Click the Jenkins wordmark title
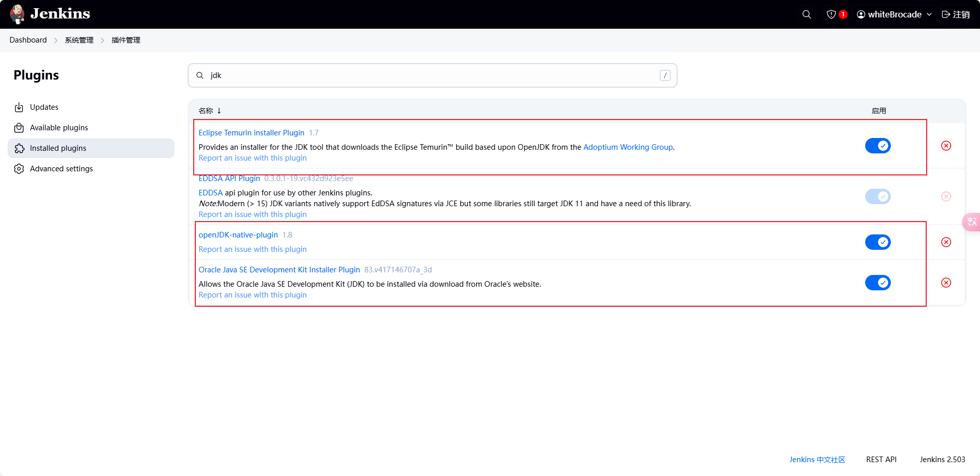The image size is (980, 476). [60, 14]
